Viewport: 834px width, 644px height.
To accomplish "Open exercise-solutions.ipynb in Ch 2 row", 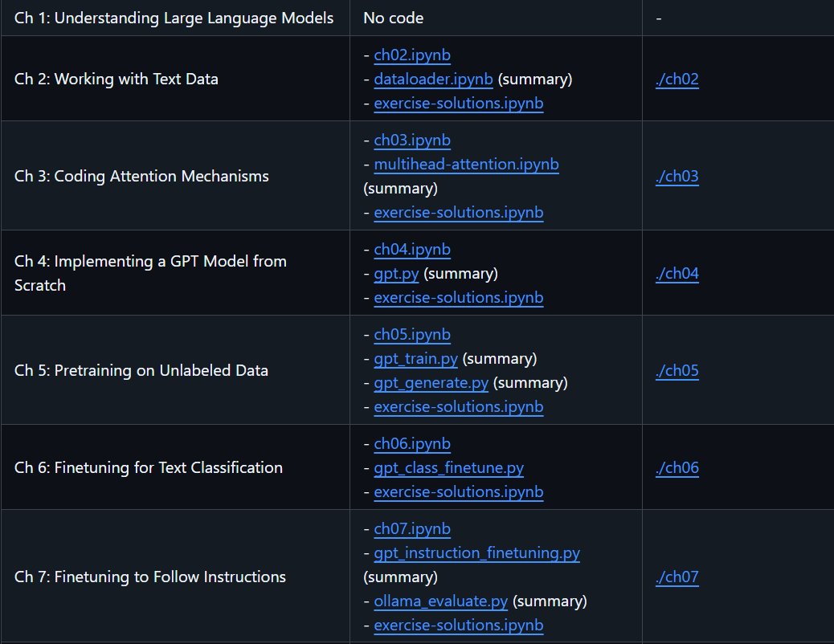I will tap(459, 103).
